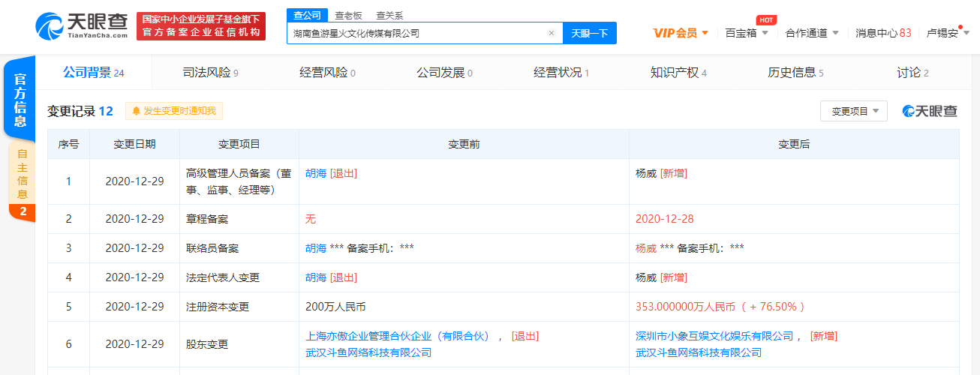Viewport: 980px width, 375px height.
Task: Expand the 合作通道 menu
Action: tap(811, 33)
